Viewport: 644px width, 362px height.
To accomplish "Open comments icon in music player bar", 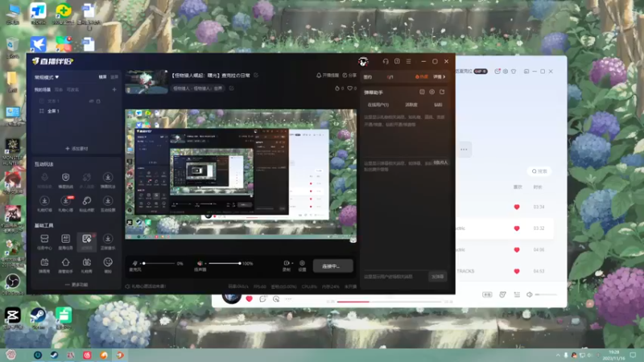I will click(262, 298).
